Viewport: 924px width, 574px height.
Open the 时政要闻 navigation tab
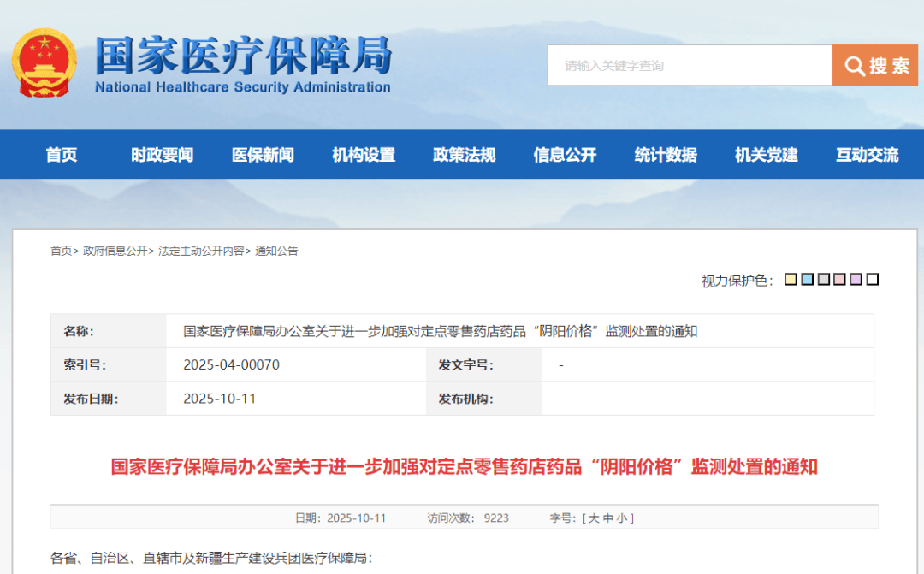162,155
